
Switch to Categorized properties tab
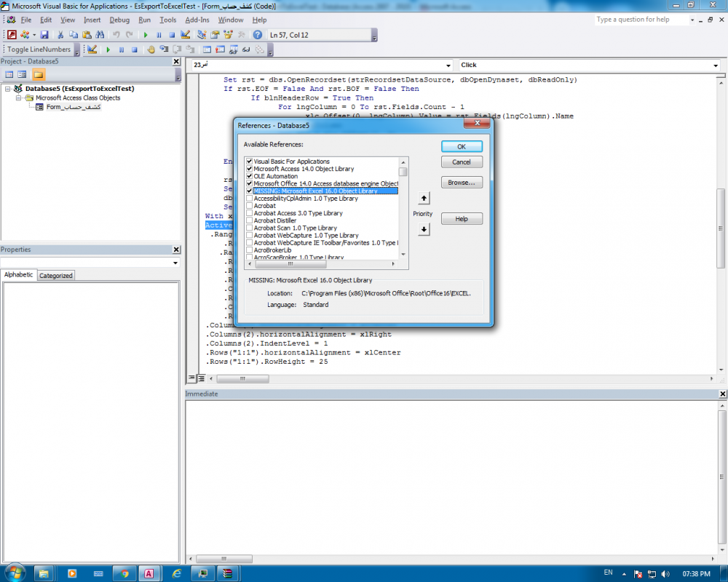point(56,276)
